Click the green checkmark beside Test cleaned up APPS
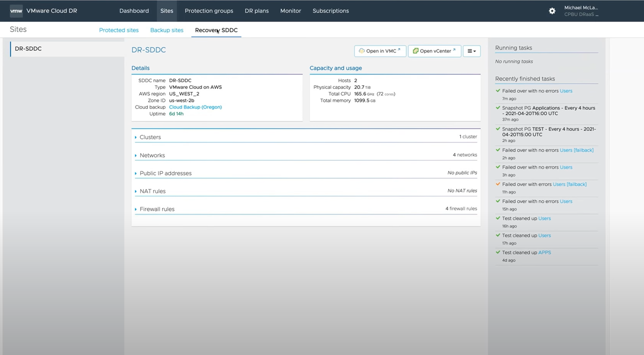The height and width of the screenshot is (355, 644). click(x=498, y=252)
